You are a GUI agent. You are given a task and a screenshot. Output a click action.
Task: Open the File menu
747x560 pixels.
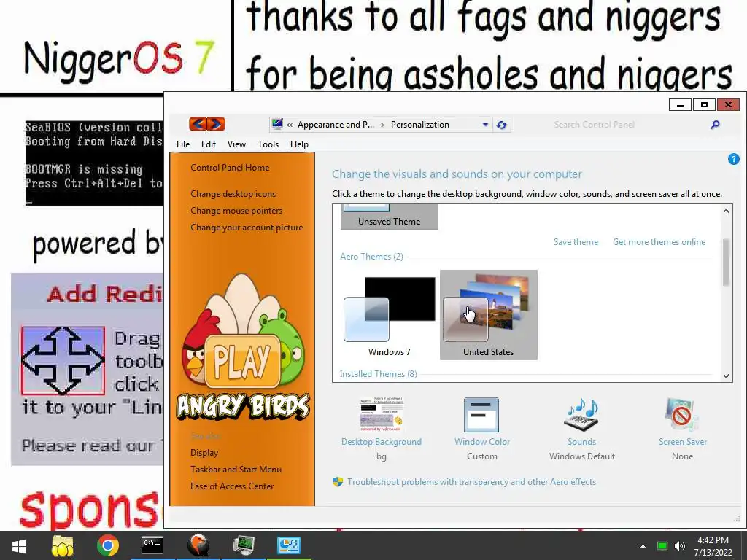183,144
